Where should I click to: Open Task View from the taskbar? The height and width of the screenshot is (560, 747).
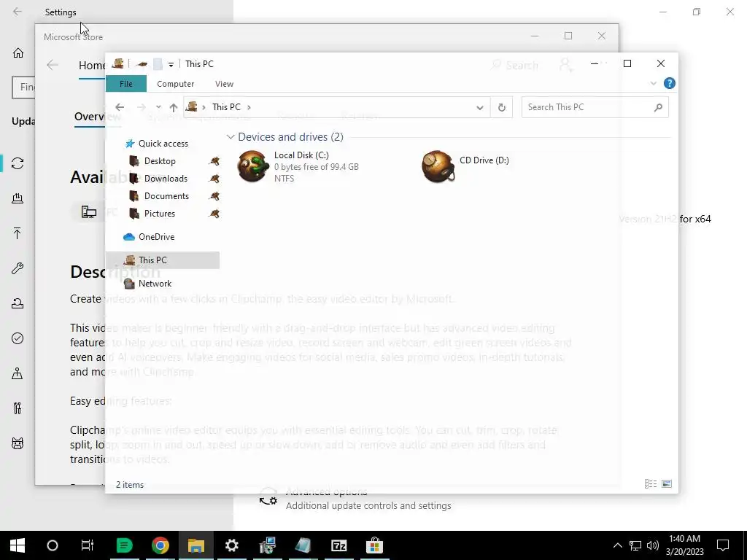(88, 545)
